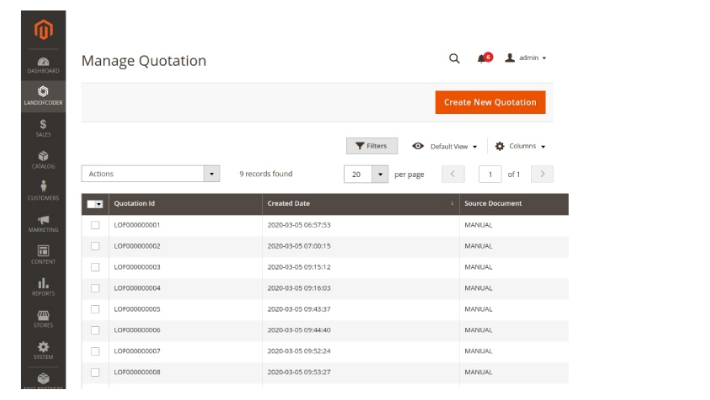Select checkbox for row LOF000000004
The image size is (710, 400).
click(95, 288)
